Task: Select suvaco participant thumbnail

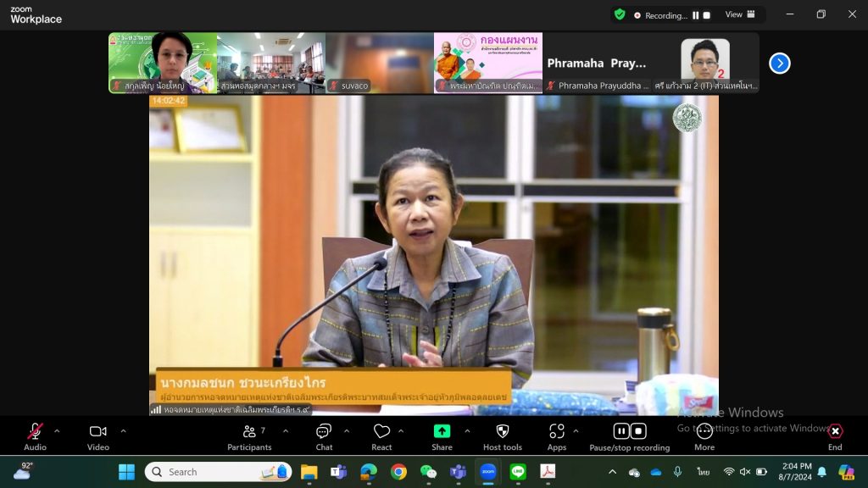Action: [380, 63]
